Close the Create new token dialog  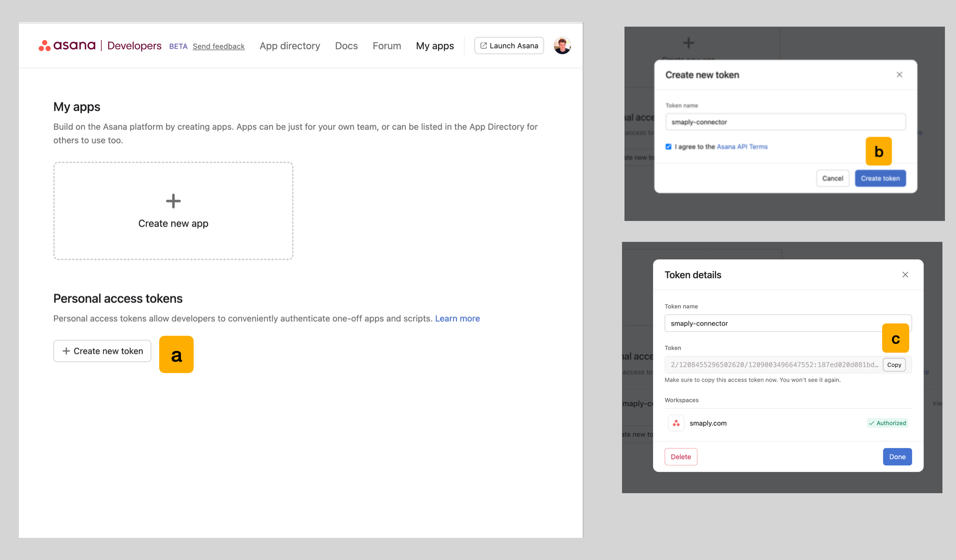pyautogui.click(x=899, y=75)
